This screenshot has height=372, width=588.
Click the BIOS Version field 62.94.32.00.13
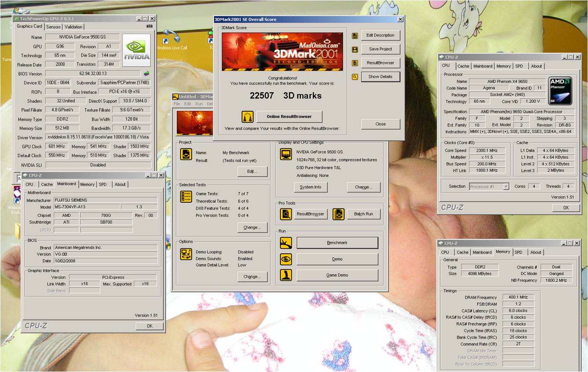pyautogui.click(x=93, y=73)
